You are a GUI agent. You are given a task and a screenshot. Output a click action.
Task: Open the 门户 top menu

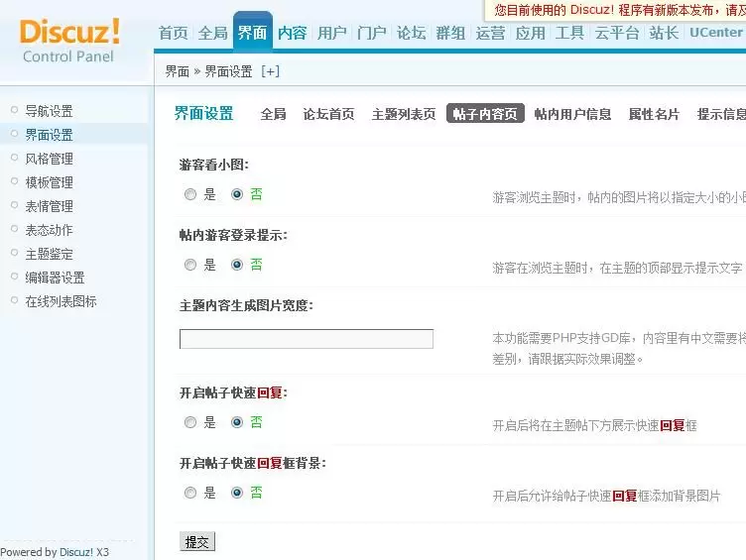[372, 33]
